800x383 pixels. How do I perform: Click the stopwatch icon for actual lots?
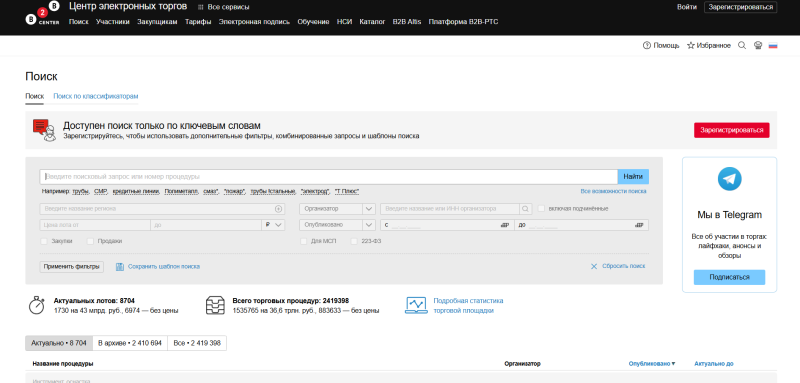pyautogui.click(x=36, y=305)
